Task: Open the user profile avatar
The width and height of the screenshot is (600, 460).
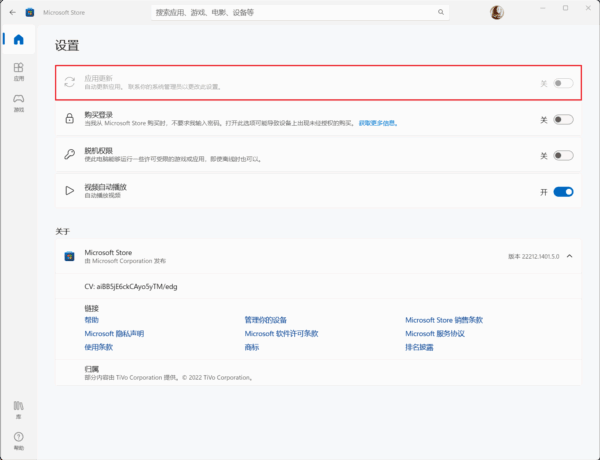Action: [497, 12]
